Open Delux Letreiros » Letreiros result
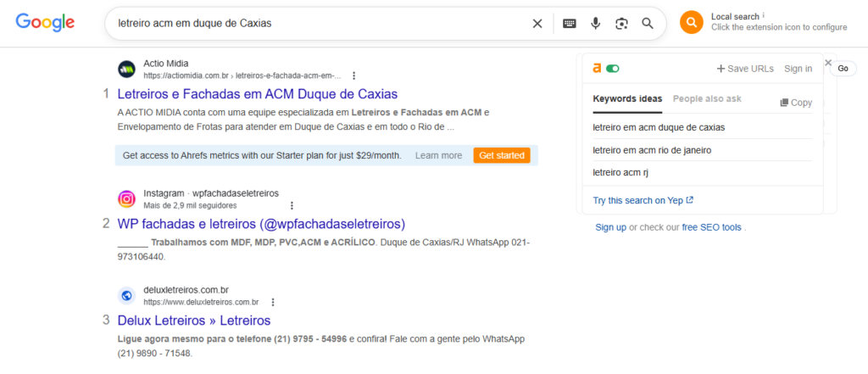This screenshot has width=868, height=374. (x=194, y=321)
